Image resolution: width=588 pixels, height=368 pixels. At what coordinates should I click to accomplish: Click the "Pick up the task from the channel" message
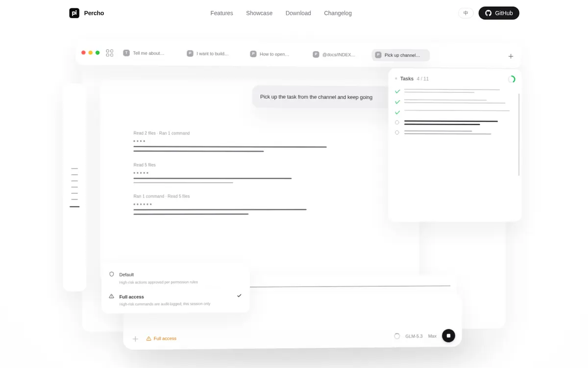(x=320, y=97)
